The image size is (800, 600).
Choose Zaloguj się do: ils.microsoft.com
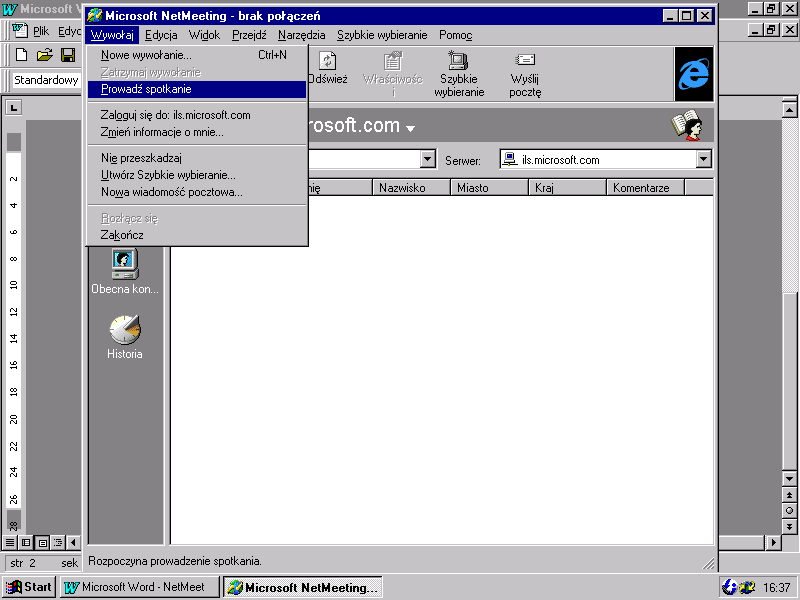coord(197,115)
